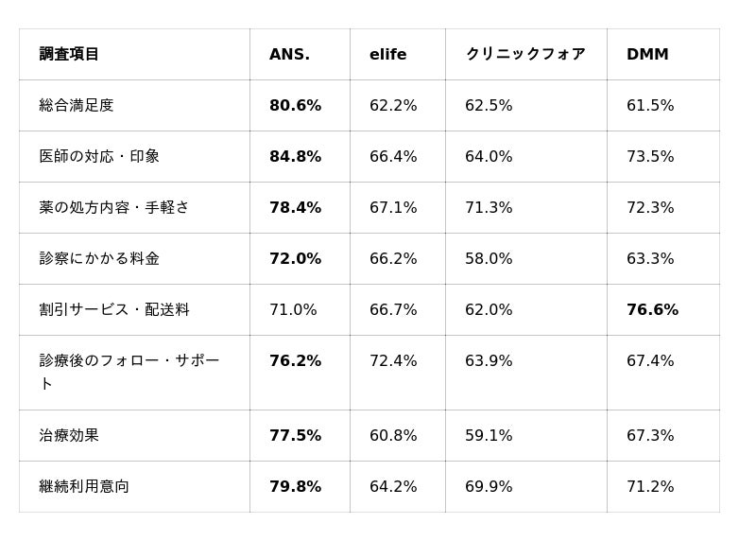Select the 継続利用意向 row label

84,486
